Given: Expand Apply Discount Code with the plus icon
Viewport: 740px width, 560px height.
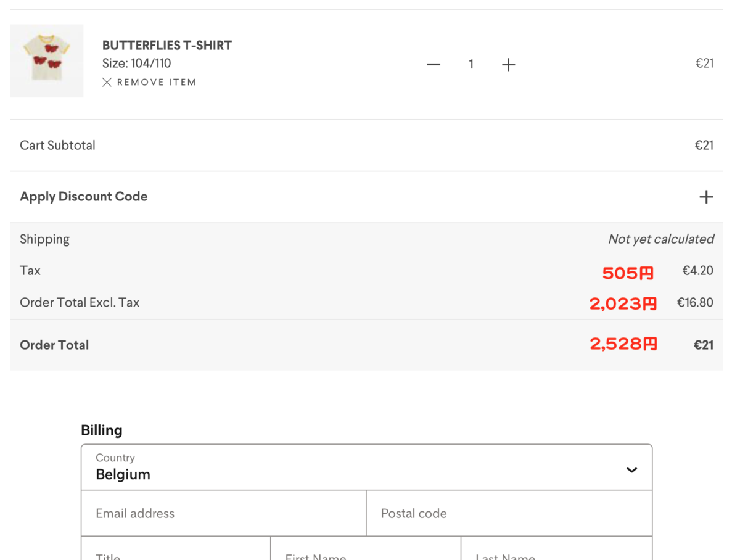Looking at the screenshot, I should [x=706, y=197].
